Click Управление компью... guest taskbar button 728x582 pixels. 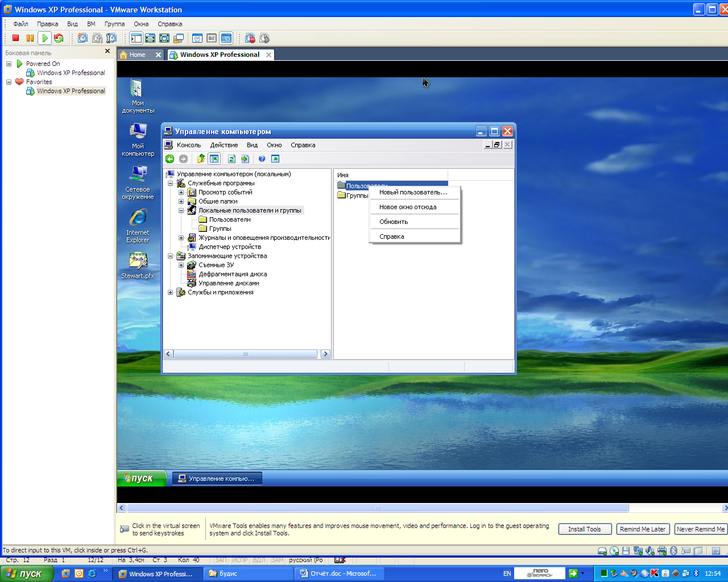(217, 479)
